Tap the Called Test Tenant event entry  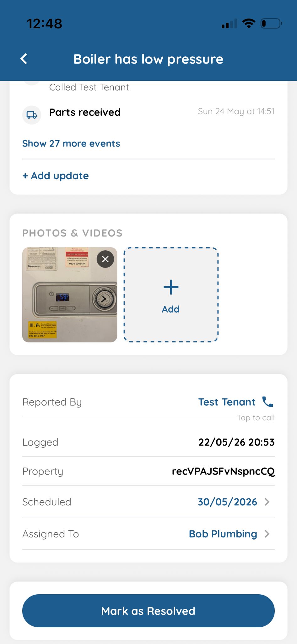click(89, 87)
